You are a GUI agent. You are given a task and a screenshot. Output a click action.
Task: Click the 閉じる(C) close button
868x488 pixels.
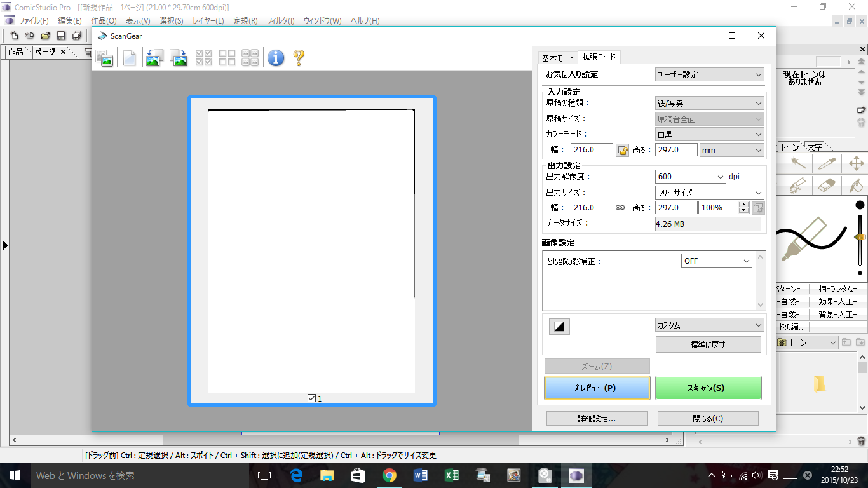[708, 418]
